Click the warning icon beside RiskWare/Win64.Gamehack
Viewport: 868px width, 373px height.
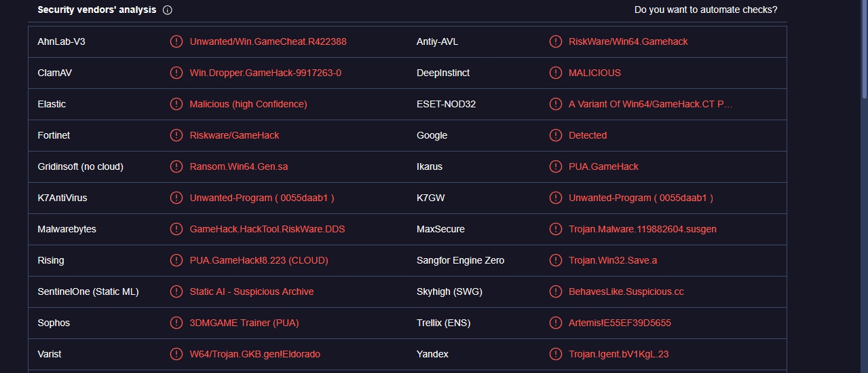coord(556,41)
